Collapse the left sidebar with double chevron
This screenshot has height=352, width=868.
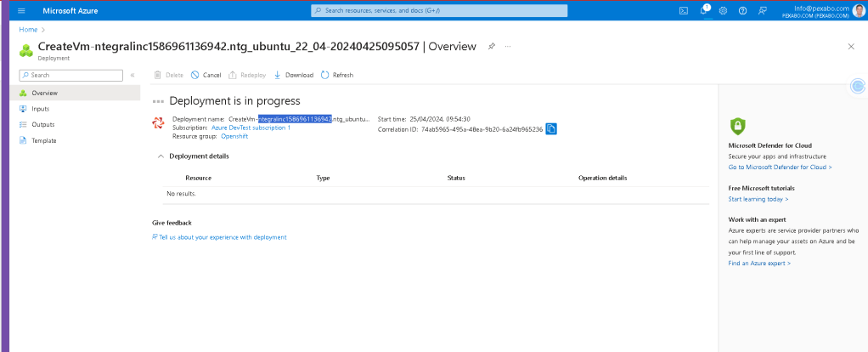coord(132,75)
